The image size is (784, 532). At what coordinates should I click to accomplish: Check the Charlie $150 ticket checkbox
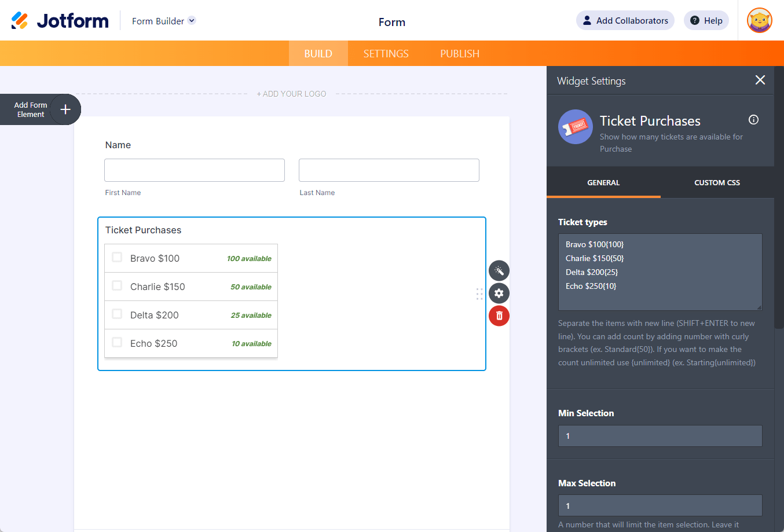pos(117,285)
